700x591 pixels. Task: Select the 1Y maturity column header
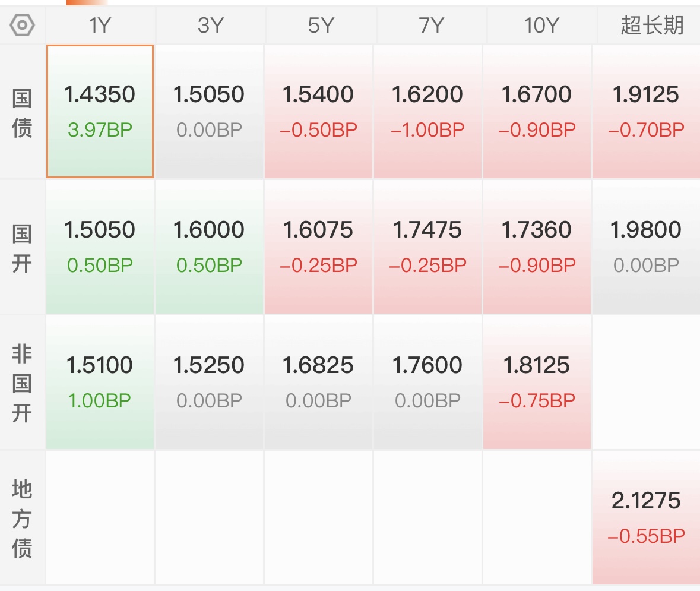[x=100, y=26]
